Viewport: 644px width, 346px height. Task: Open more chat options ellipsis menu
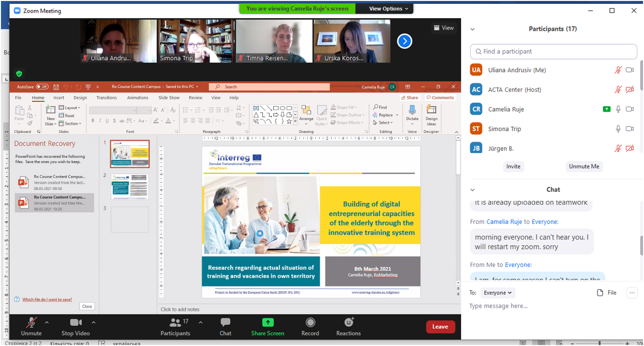(632, 293)
